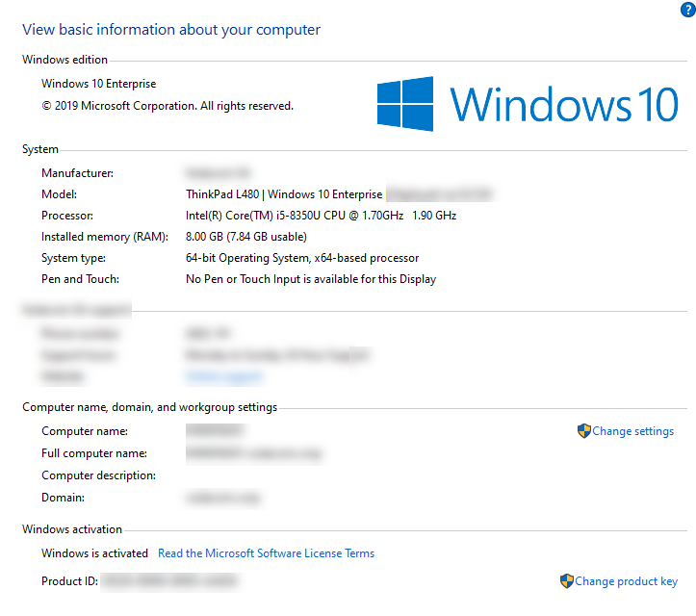Select the 'Windows 10 Enterprise' edition text
The image size is (696, 616).
tap(98, 84)
